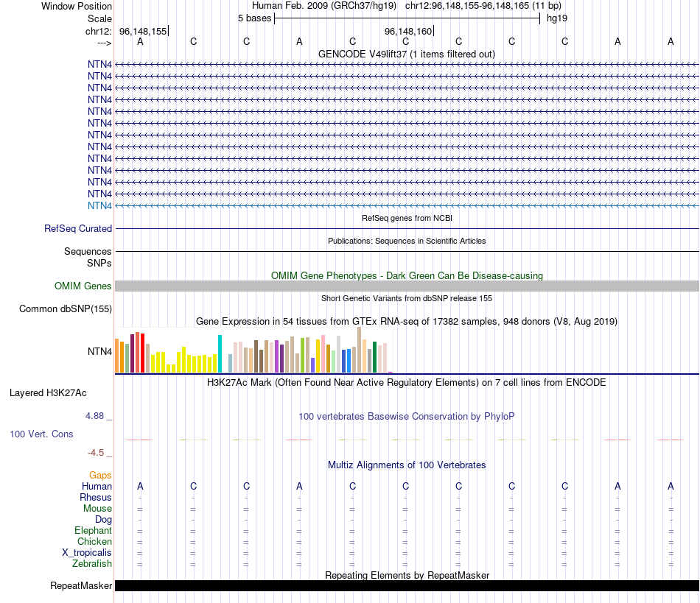The image size is (700, 603).
Task: Click the Chicken alignment row label
Action: pyautogui.click(x=94, y=541)
